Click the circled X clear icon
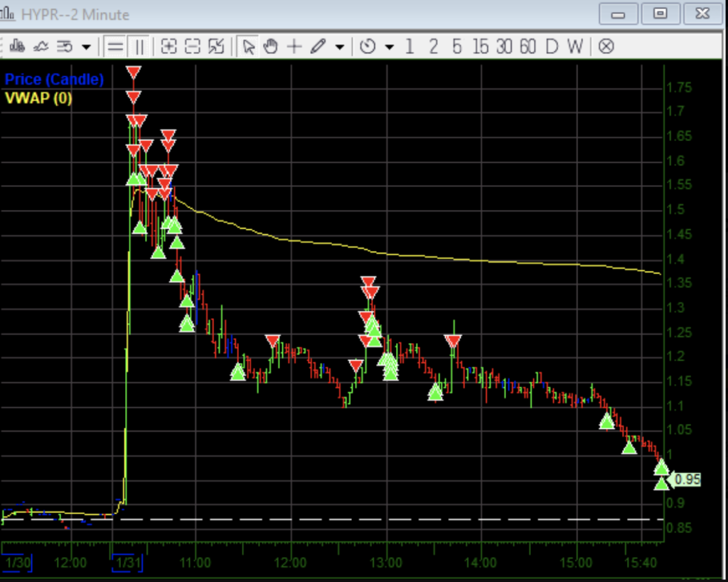 (606, 46)
